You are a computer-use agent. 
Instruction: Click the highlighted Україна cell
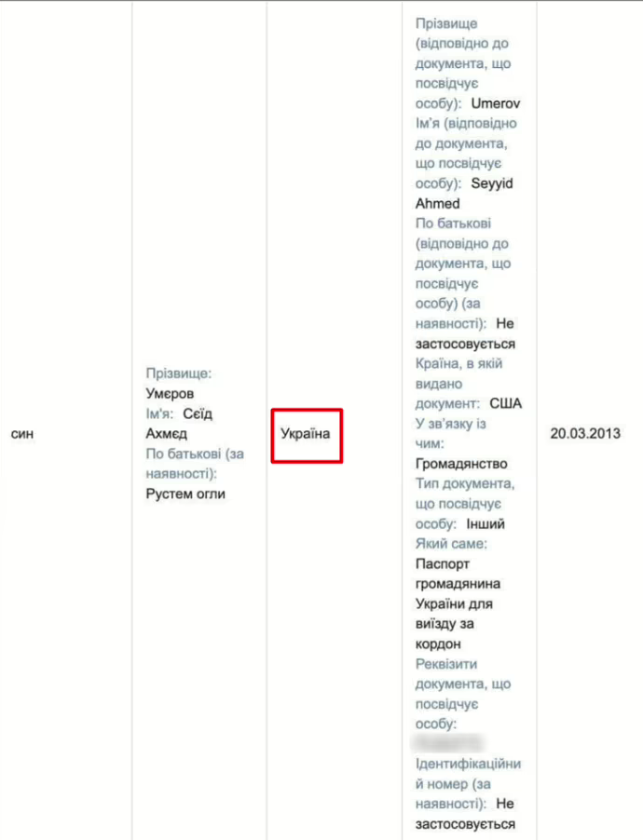307,435
